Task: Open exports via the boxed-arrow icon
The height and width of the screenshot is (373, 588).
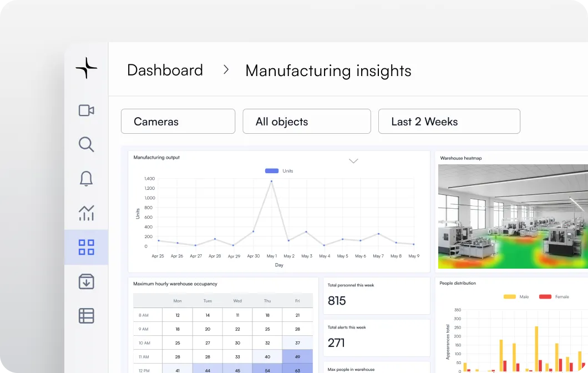Action: [x=86, y=282]
